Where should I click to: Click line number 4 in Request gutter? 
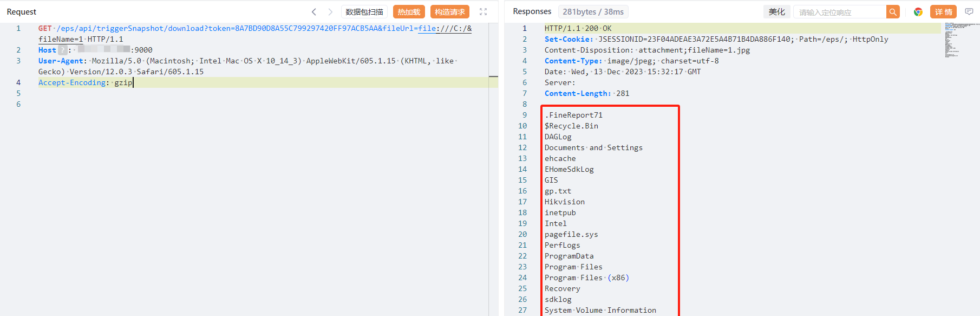[18, 82]
